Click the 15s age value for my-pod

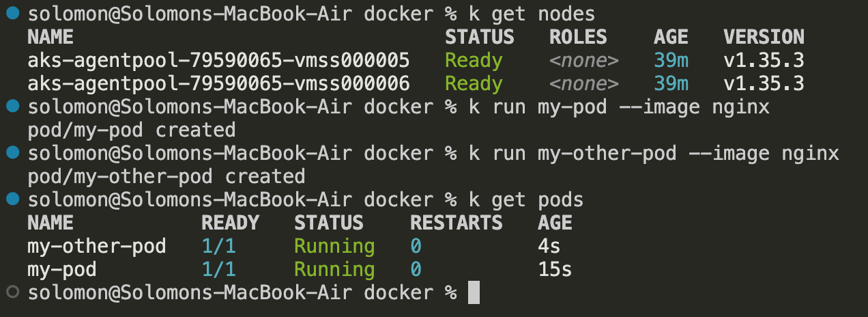[x=555, y=270]
